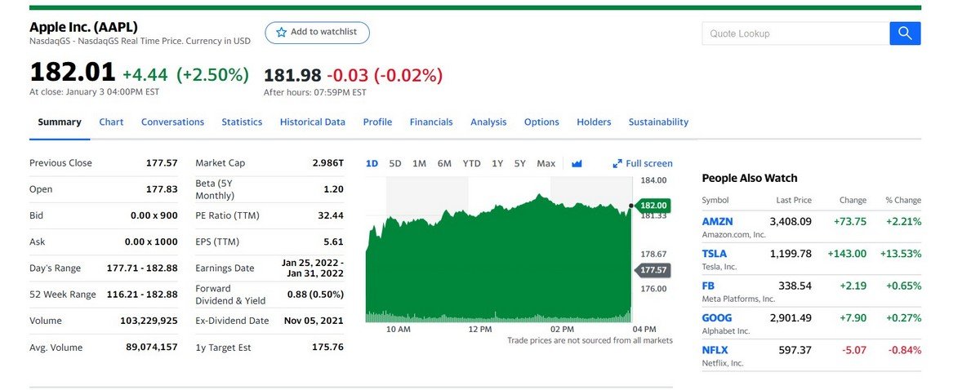Click the Sustainability tab
Image resolution: width=980 pixels, height=390 pixels.
(x=658, y=122)
